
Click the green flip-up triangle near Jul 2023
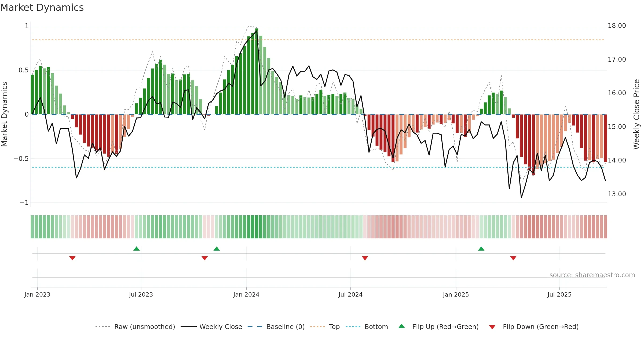tap(137, 249)
